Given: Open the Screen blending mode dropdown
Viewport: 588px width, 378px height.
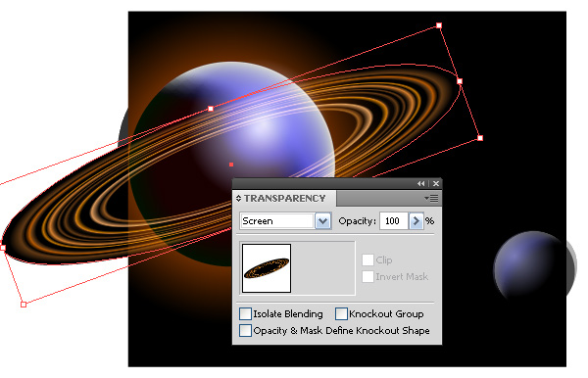Looking at the screenshot, I should tap(322, 221).
